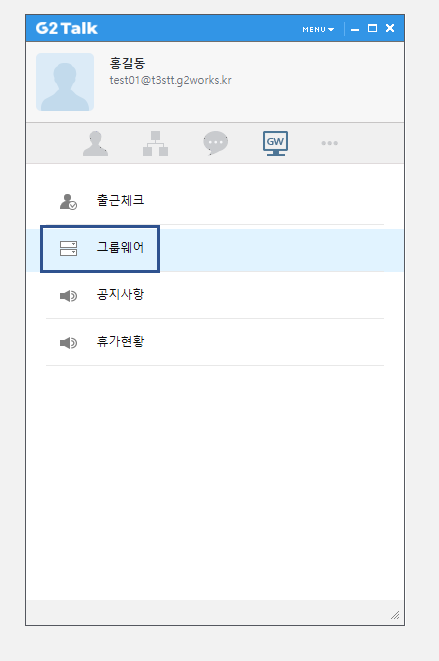Open the chat speech bubble tab
Screen dimensions: 439x661
pos(215,143)
